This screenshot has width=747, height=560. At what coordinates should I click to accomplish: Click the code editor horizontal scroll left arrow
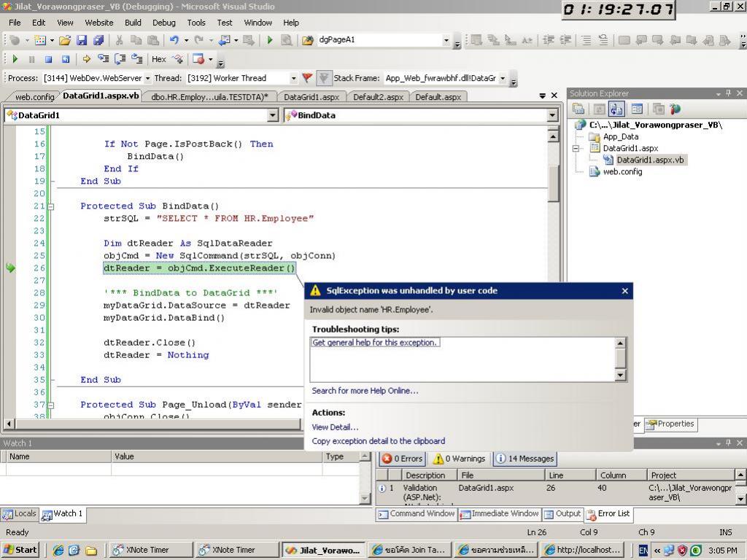tap(9, 424)
